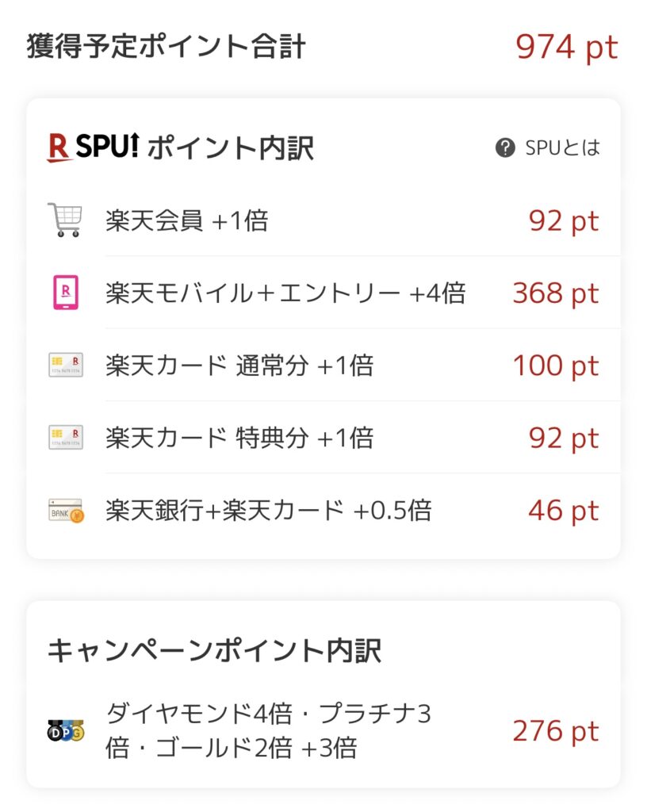
Task: Click the 368 pt Rakuten Mobile points
Action: 555,293
